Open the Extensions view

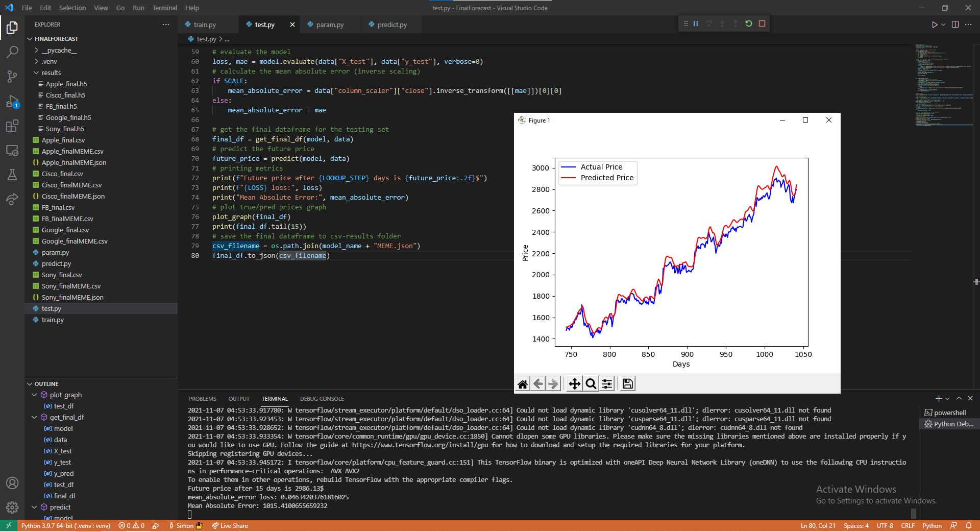(12, 126)
